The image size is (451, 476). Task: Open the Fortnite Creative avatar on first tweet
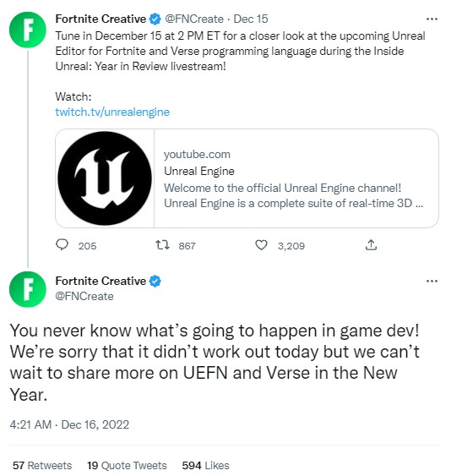pyautogui.click(x=28, y=30)
